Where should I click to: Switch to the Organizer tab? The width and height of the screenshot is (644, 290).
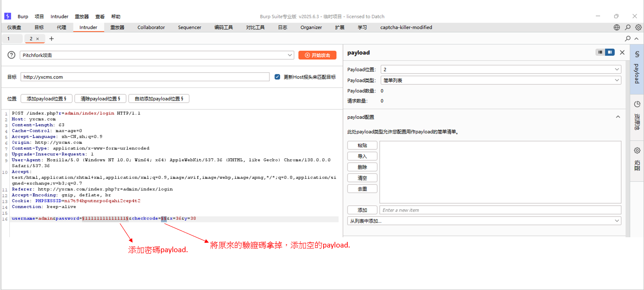tap(311, 28)
